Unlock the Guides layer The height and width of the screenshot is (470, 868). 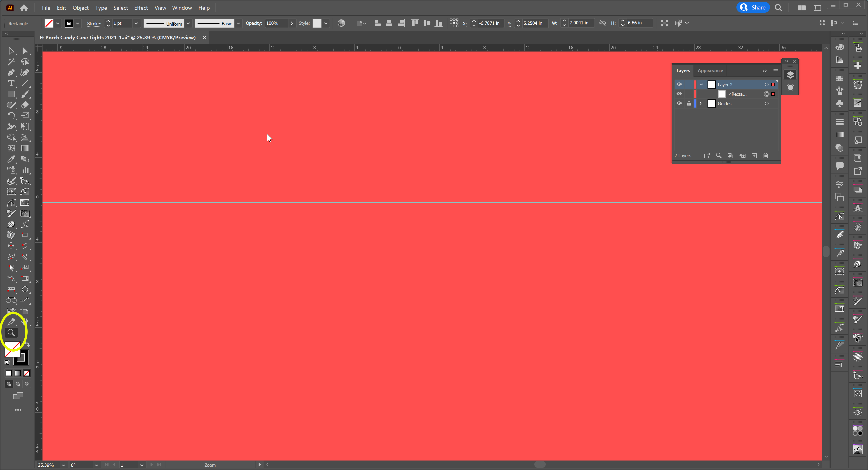click(689, 103)
